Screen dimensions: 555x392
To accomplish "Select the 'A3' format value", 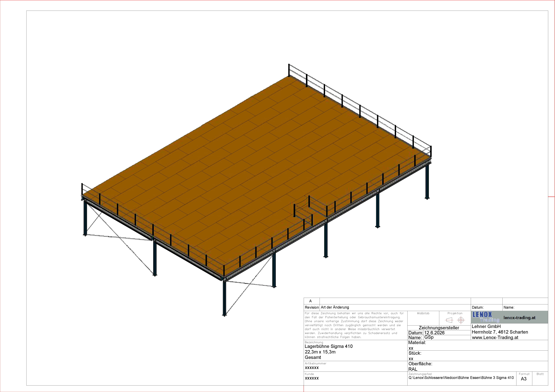I will click(x=524, y=379).
